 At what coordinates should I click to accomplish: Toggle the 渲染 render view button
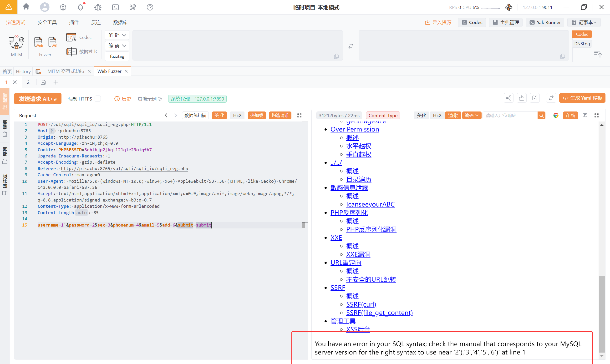[453, 116]
